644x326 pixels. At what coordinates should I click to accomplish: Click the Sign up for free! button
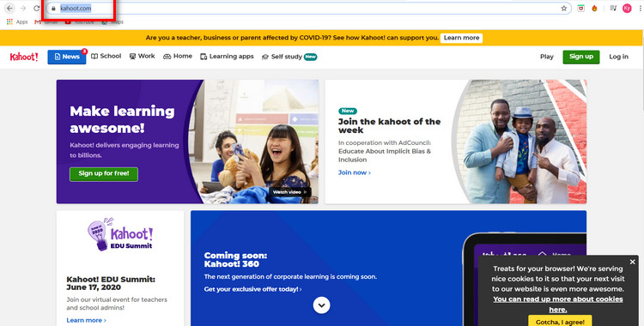point(104,173)
